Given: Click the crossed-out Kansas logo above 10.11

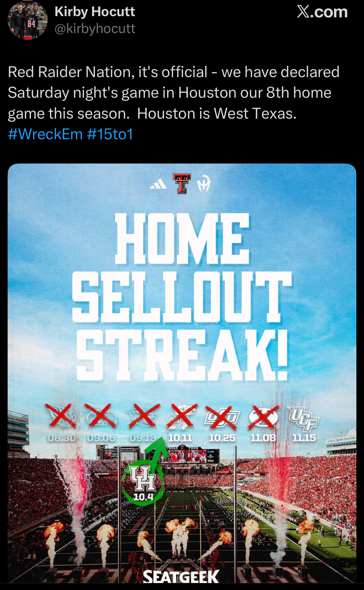Looking at the screenshot, I should click(x=181, y=417).
